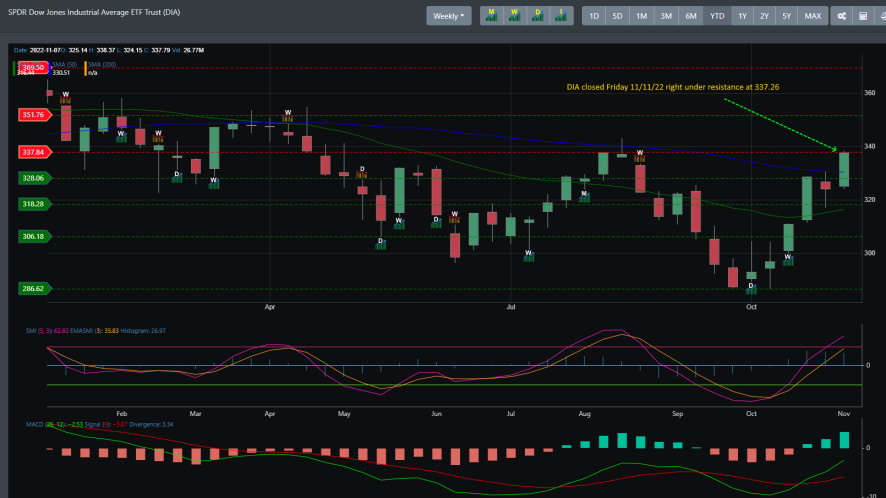Screen dimensions: 886x498
Task: Click the Date 2022-11-07 OHLC readout
Action: (109, 50)
